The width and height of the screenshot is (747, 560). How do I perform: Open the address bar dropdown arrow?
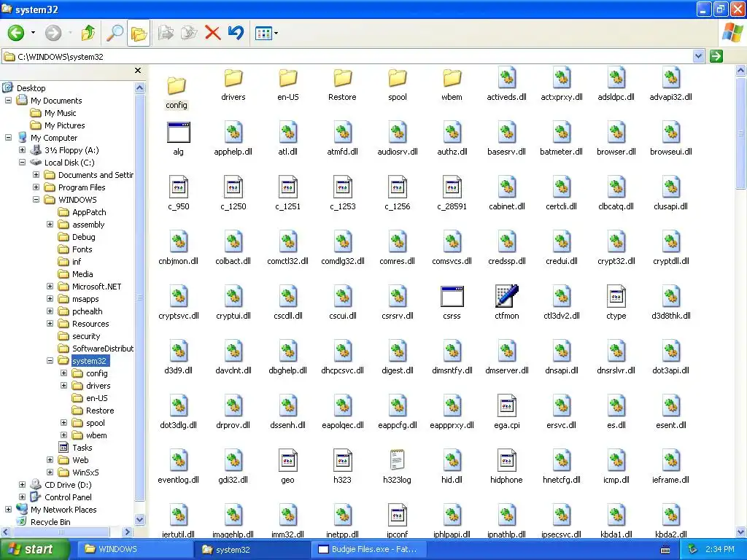(x=698, y=56)
